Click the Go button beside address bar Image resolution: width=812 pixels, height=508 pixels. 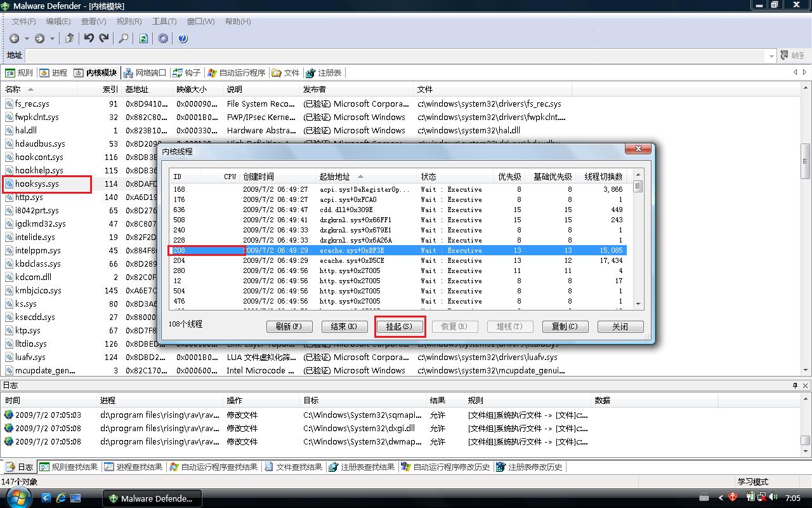pyautogui.click(x=793, y=56)
